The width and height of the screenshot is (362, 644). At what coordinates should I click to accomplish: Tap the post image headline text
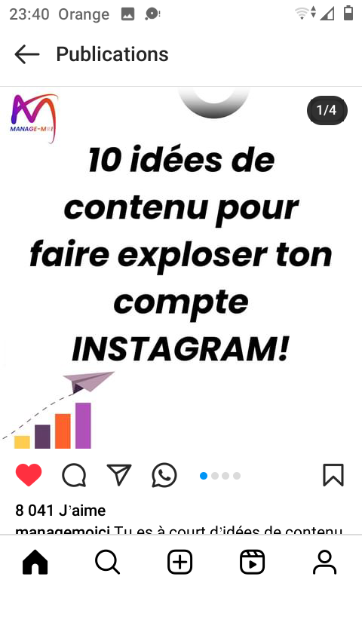(x=181, y=255)
